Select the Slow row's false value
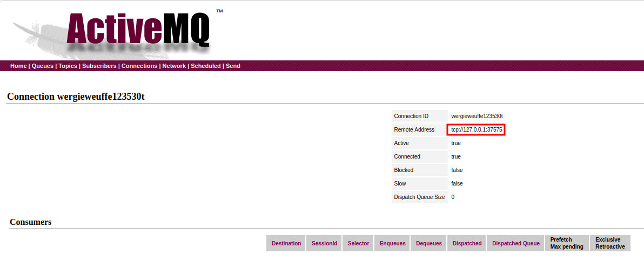 (457, 183)
